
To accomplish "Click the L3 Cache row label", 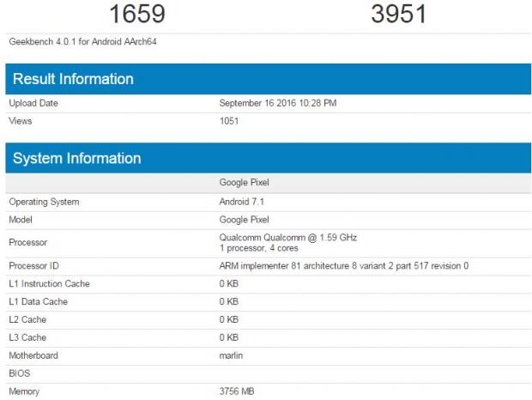I will coord(27,338).
